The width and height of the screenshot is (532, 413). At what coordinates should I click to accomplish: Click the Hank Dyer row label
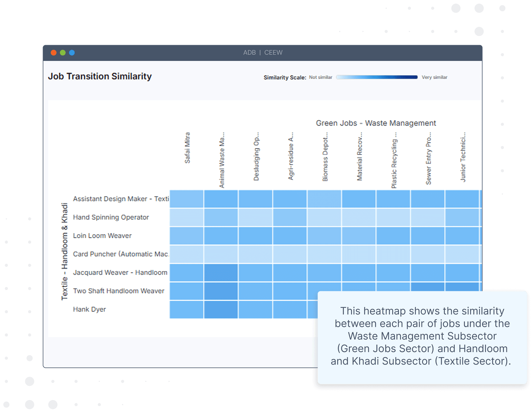coord(89,309)
